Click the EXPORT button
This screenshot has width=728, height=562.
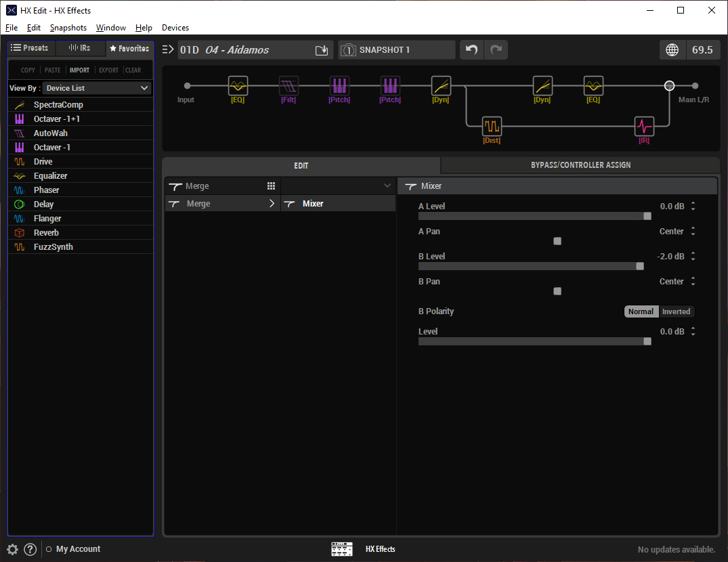[108, 70]
